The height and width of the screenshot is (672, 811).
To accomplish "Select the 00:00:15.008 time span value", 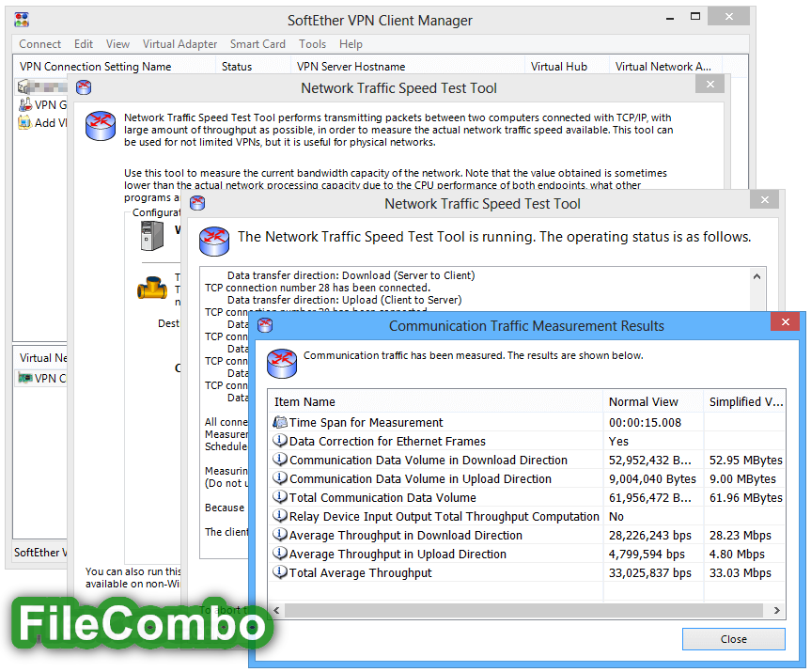I will [x=645, y=422].
